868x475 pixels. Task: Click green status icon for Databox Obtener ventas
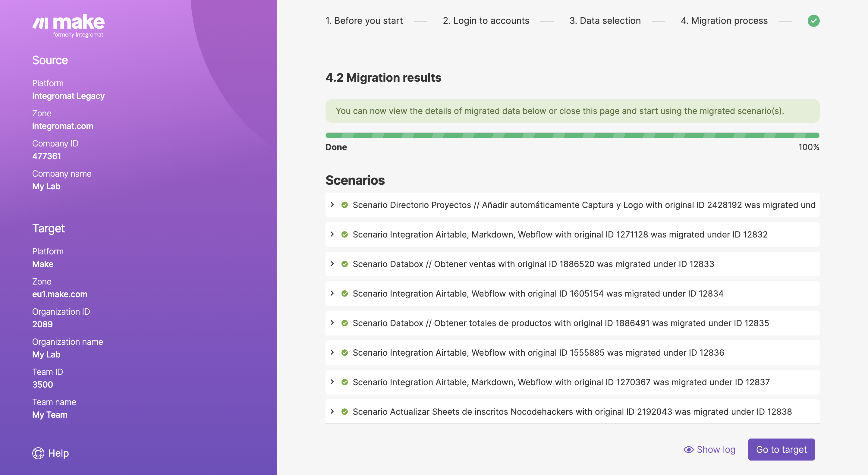coord(344,264)
